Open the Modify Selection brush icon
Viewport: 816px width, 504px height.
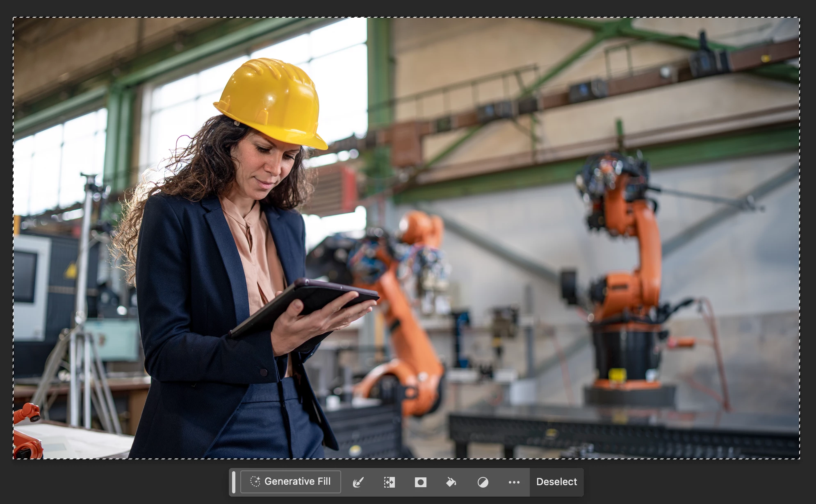358,482
